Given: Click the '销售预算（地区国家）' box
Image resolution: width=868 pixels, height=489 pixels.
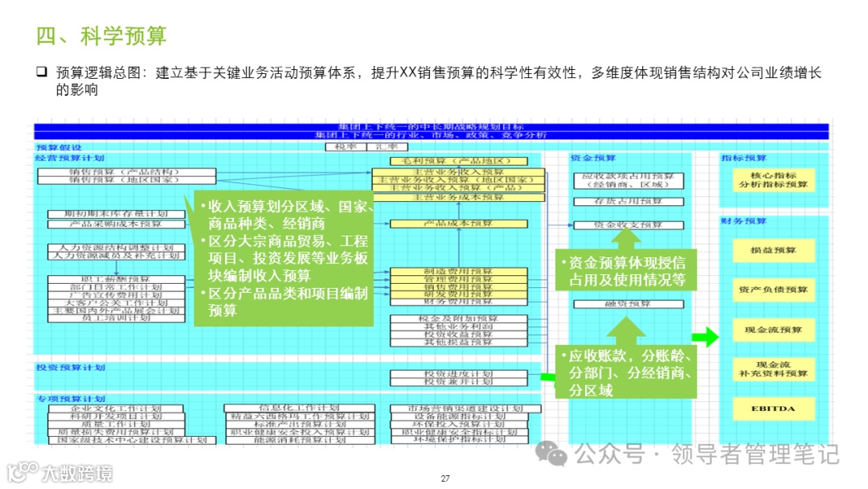Looking at the screenshot, I should pos(127,180).
